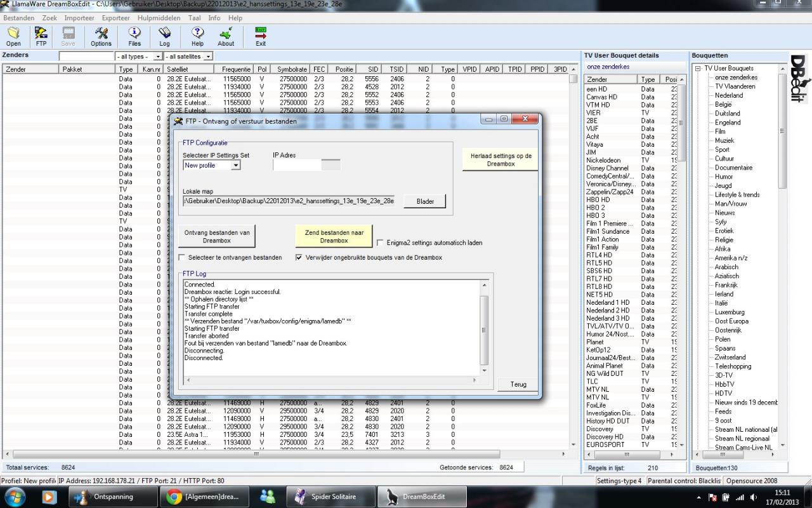
Task: Click the greyed Save toolbar icon
Action: click(x=69, y=37)
